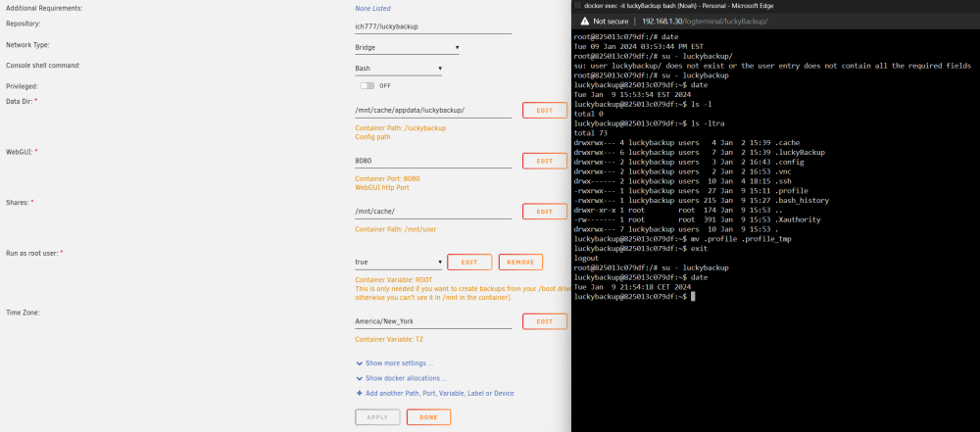Toggle the Privileged switch
The image size is (980, 432).
click(367, 85)
